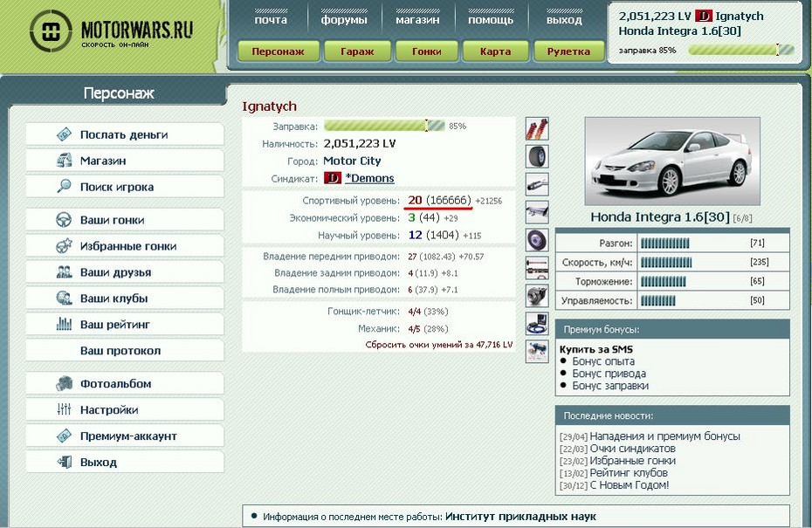Click the Honda Integra car photo
Image resolution: width=812 pixels, height=528 pixels.
[672, 161]
